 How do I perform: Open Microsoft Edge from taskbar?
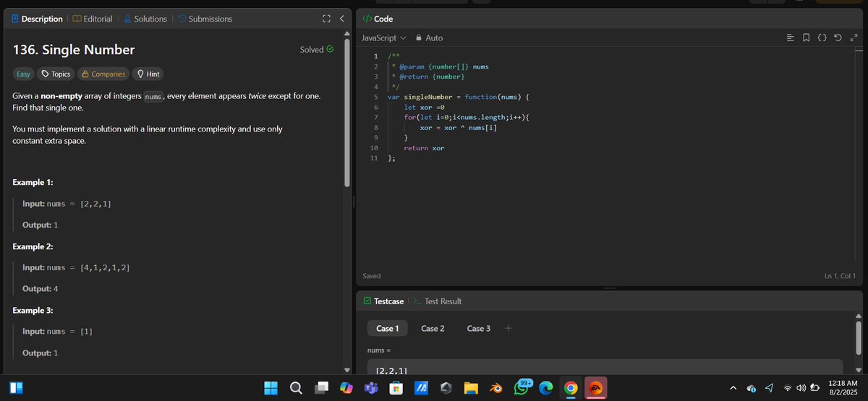tap(546, 388)
